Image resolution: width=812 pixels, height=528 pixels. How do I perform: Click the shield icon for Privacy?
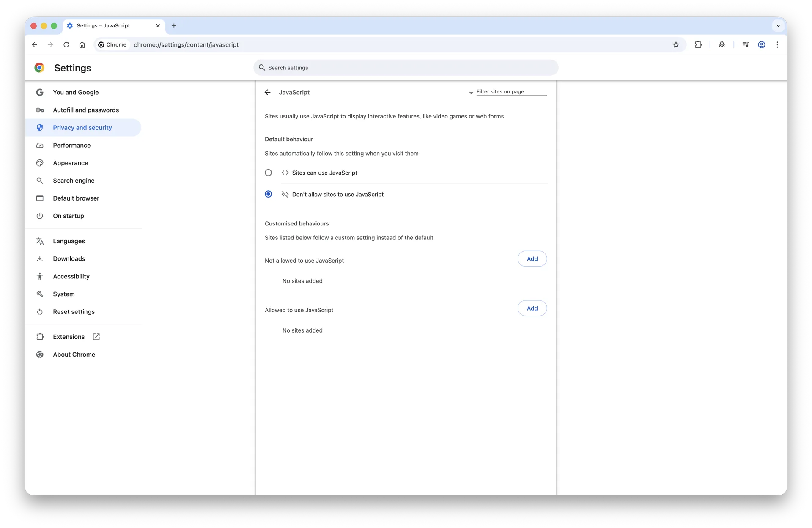40,128
